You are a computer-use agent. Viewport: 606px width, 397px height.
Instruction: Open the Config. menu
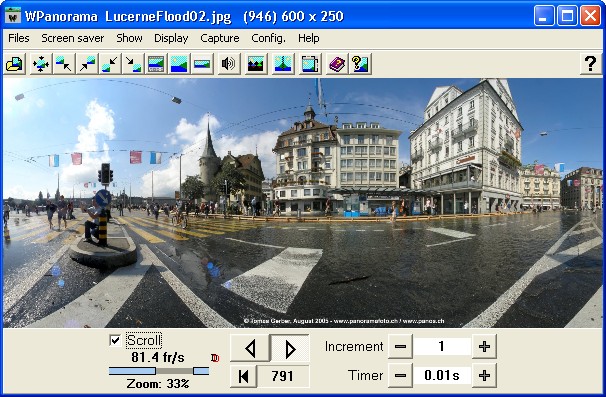click(268, 38)
